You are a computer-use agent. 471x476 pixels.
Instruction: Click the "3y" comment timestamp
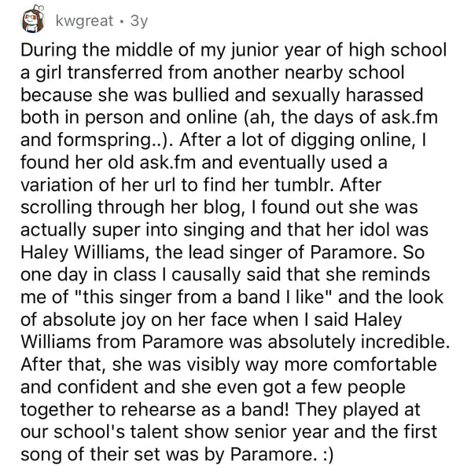[x=139, y=21]
